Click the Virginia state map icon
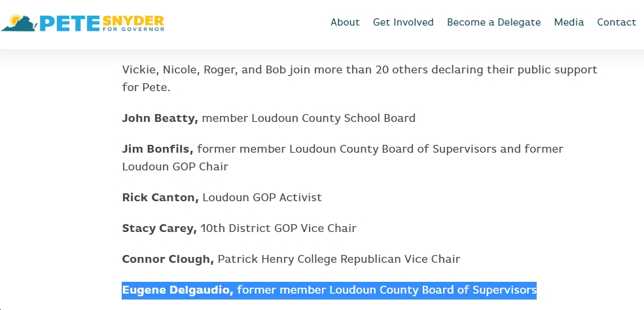 [x=19, y=23]
